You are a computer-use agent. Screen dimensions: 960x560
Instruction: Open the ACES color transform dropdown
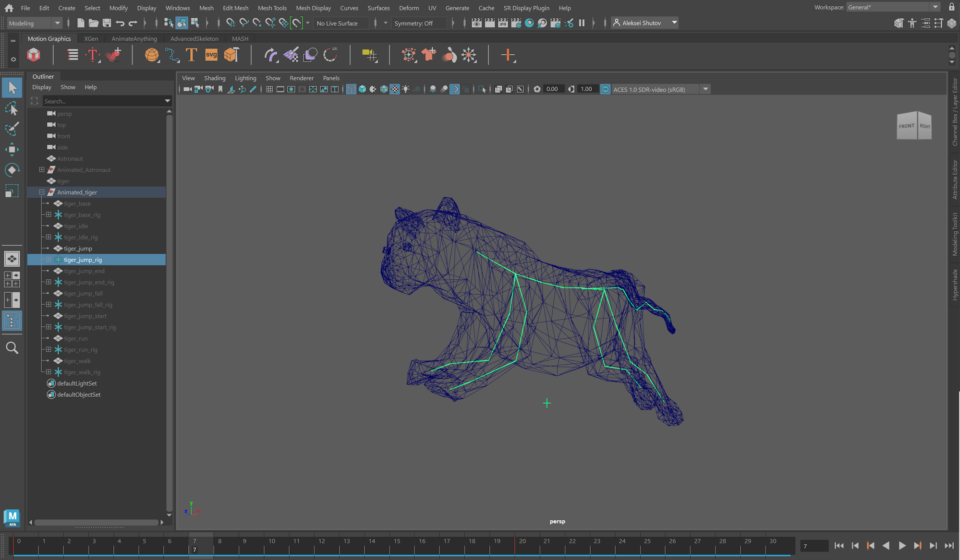705,89
